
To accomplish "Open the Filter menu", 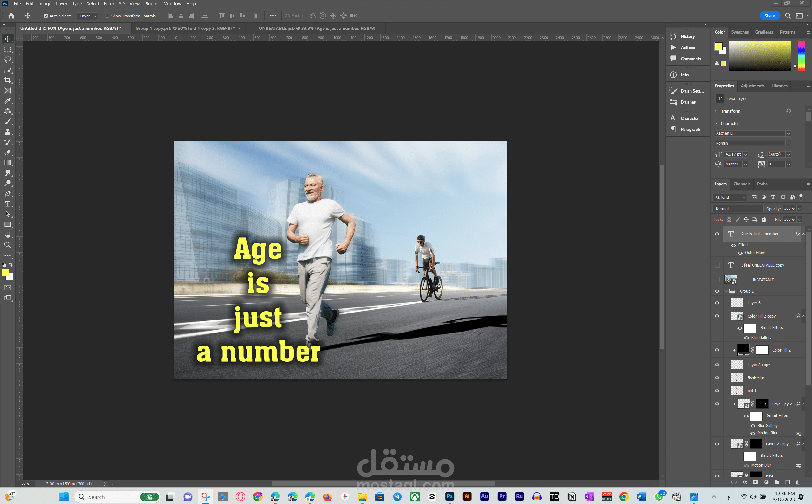I will 109,4.
